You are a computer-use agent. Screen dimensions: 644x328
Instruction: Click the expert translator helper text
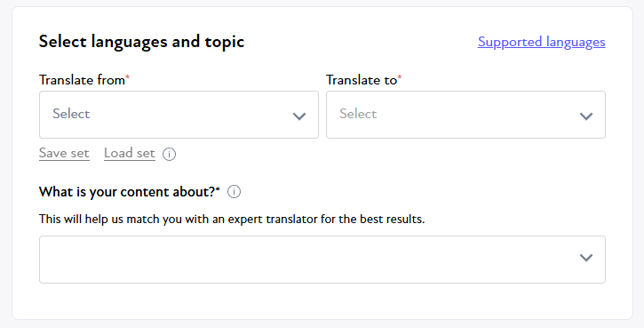coord(232,219)
